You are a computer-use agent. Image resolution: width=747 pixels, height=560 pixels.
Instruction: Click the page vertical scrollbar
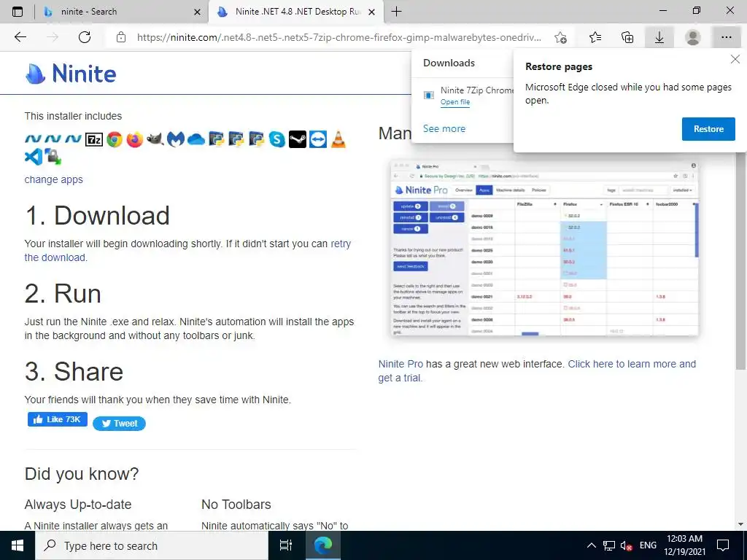point(740,262)
